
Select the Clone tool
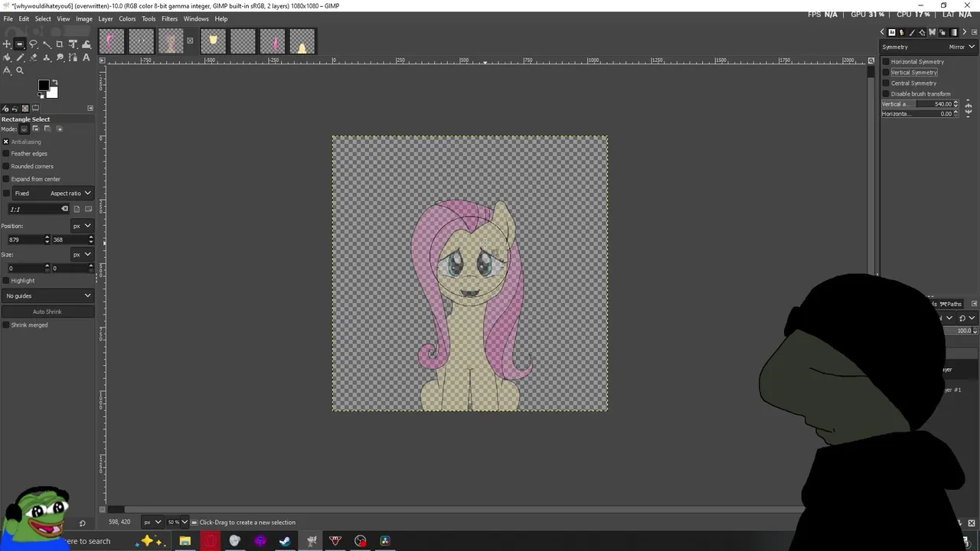(47, 57)
